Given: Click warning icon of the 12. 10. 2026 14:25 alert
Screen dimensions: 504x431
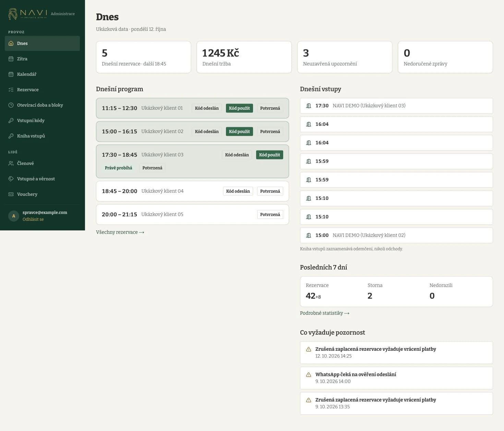Looking at the screenshot, I should point(309,349).
